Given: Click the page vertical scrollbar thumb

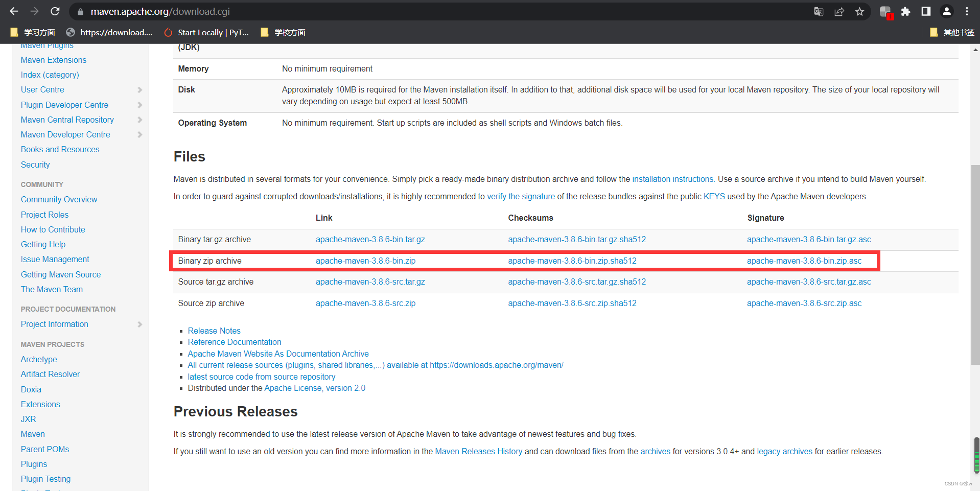Looking at the screenshot, I should click(x=975, y=265).
